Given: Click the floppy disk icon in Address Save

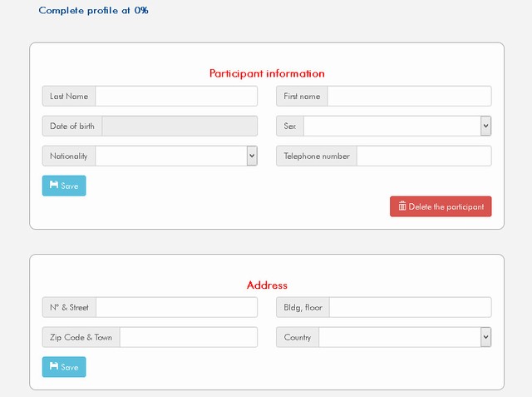Looking at the screenshot, I should click(54, 367).
